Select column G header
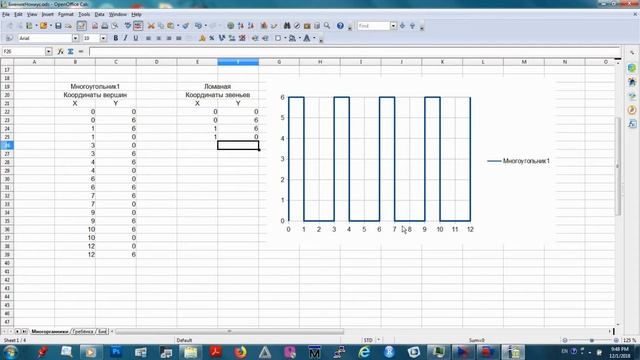The image size is (640, 360). tap(279, 62)
